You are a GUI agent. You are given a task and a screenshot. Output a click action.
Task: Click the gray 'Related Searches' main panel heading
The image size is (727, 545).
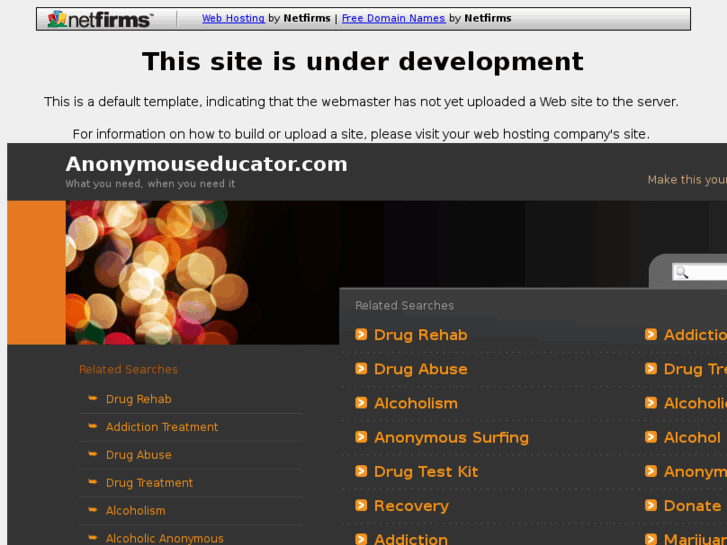tap(404, 306)
